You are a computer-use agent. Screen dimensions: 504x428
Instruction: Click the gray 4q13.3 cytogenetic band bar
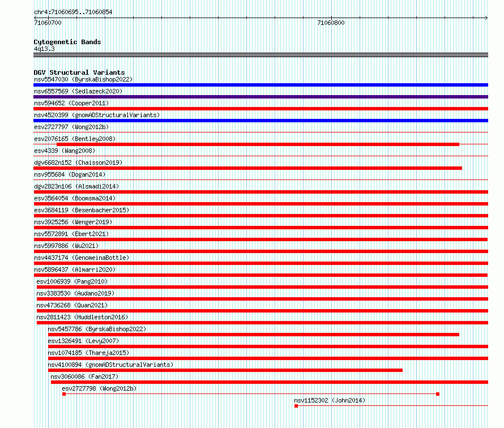[x=260, y=55]
